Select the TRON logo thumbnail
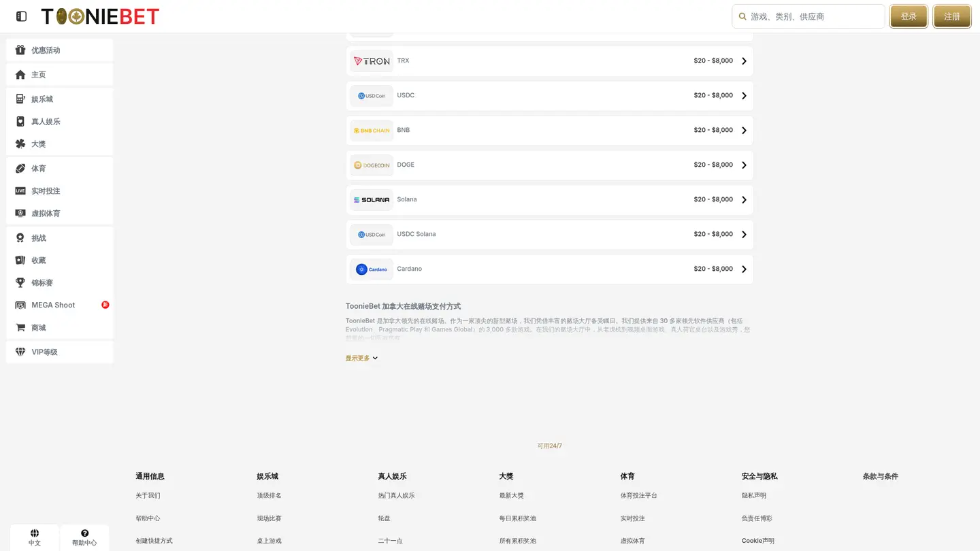This screenshot has width=980, height=551. click(372, 61)
